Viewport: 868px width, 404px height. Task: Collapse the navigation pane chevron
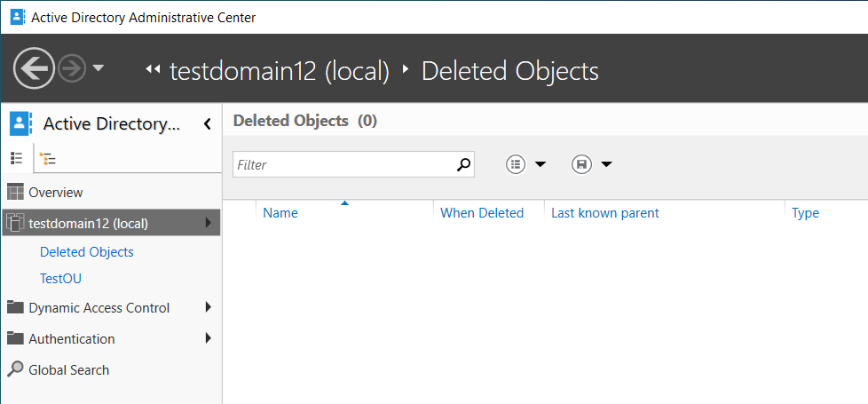coord(208,123)
